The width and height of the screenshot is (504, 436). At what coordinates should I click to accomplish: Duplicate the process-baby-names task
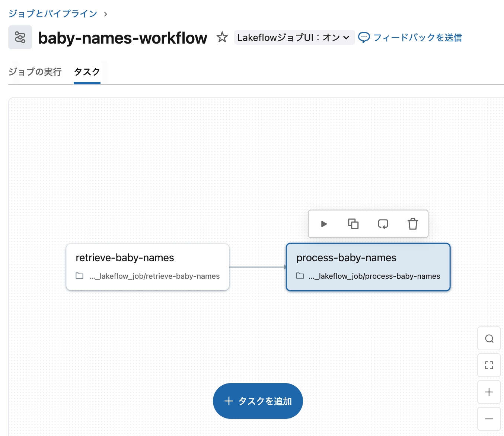pos(353,224)
